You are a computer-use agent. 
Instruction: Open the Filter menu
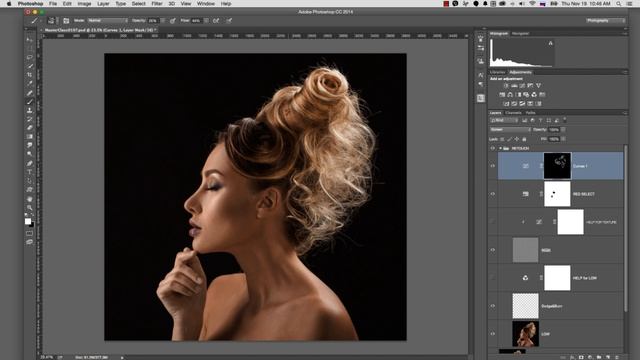click(157, 4)
